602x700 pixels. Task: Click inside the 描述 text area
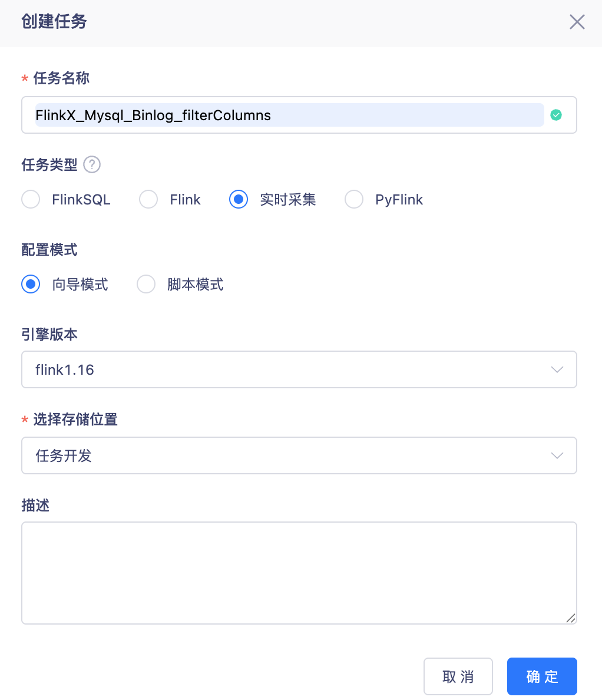[x=299, y=573]
